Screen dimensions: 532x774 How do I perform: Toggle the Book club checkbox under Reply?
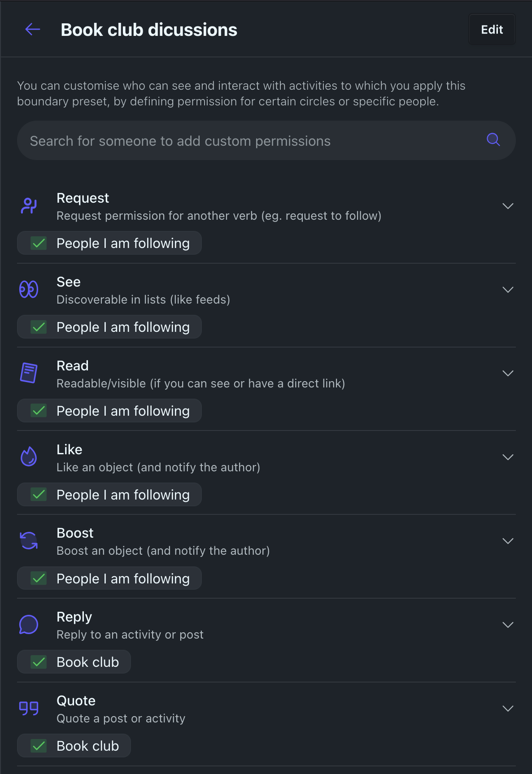39,662
